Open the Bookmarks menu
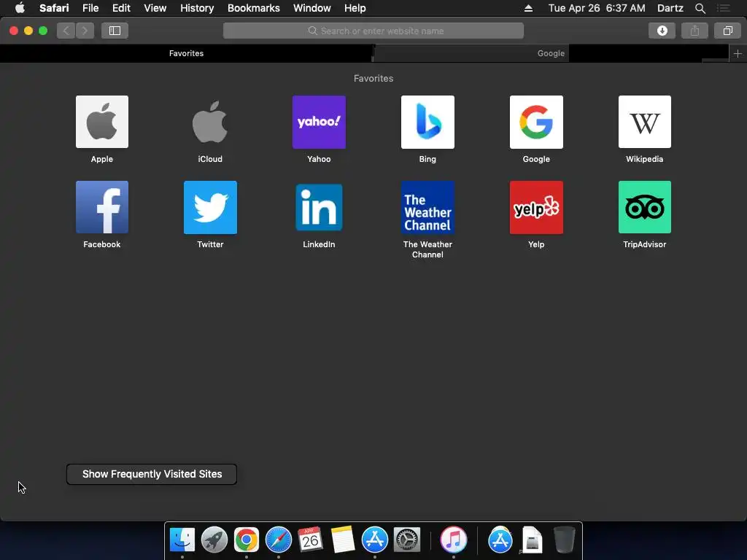 pos(253,8)
